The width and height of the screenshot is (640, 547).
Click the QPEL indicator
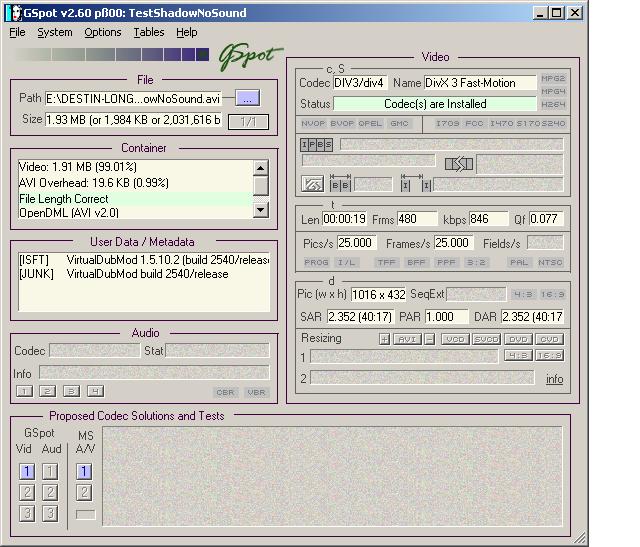pyautogui.click(x=370, y=123)
